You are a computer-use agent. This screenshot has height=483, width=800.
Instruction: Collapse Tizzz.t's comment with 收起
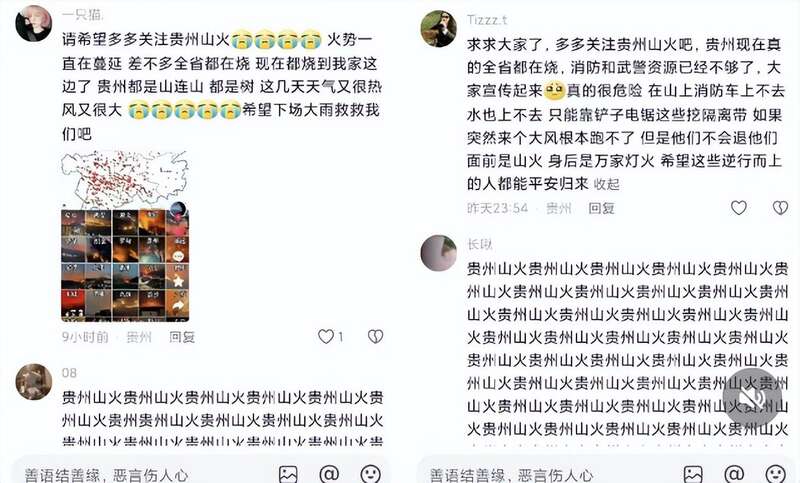(607, 184)
